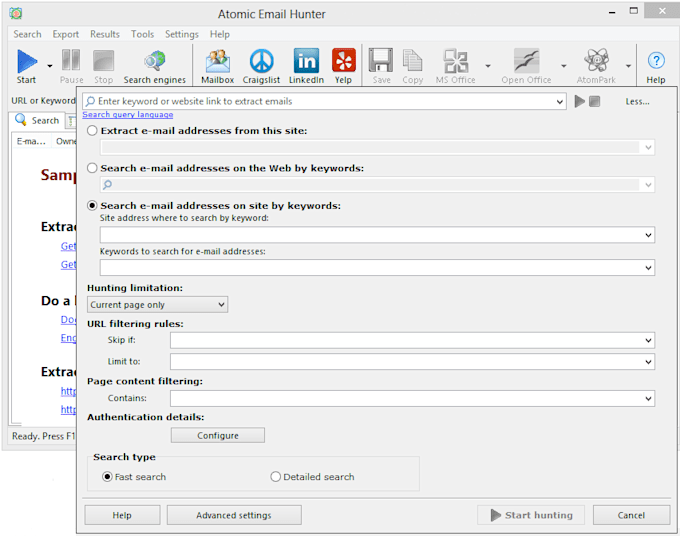Switch to the Search tab

(37, 120)
